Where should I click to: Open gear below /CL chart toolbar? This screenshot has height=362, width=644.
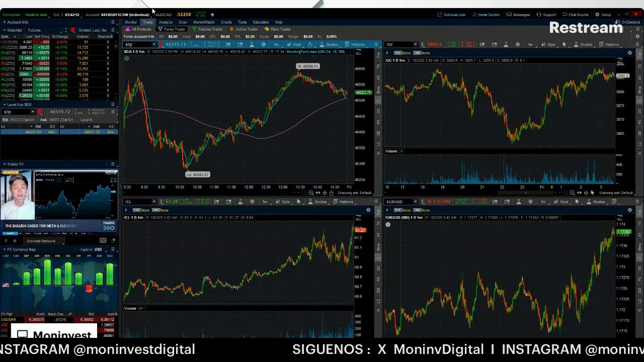368,210
